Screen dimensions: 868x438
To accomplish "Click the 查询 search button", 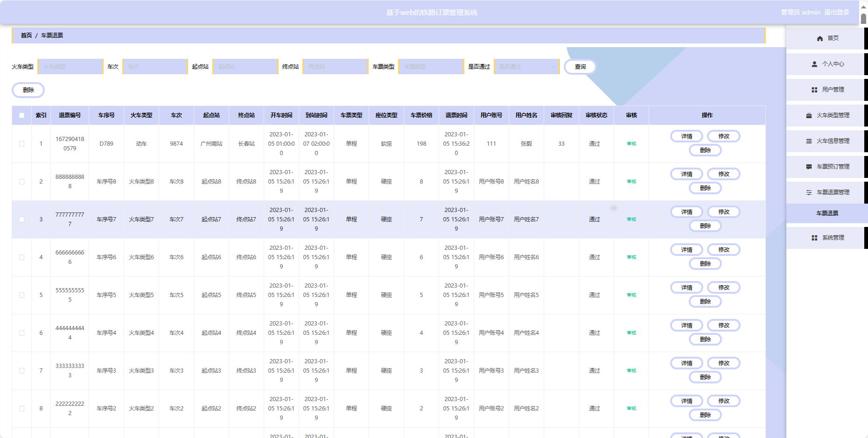I will click(580, 67).
